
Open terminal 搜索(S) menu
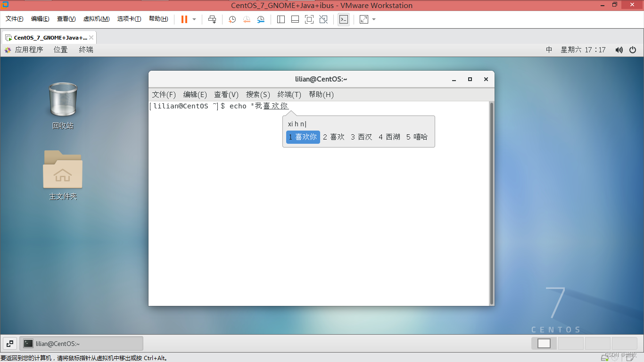(x=258, y=94)
